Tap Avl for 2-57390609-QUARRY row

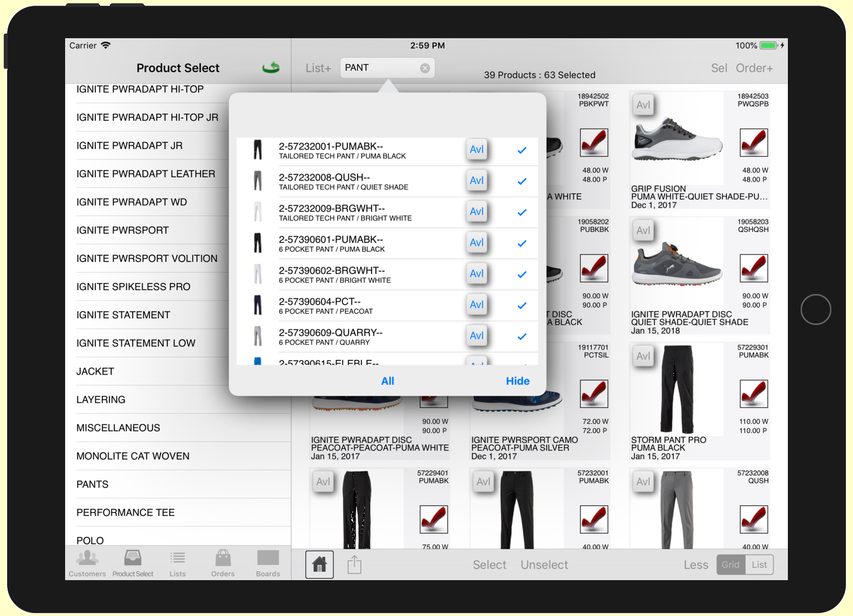click(477, 336)
